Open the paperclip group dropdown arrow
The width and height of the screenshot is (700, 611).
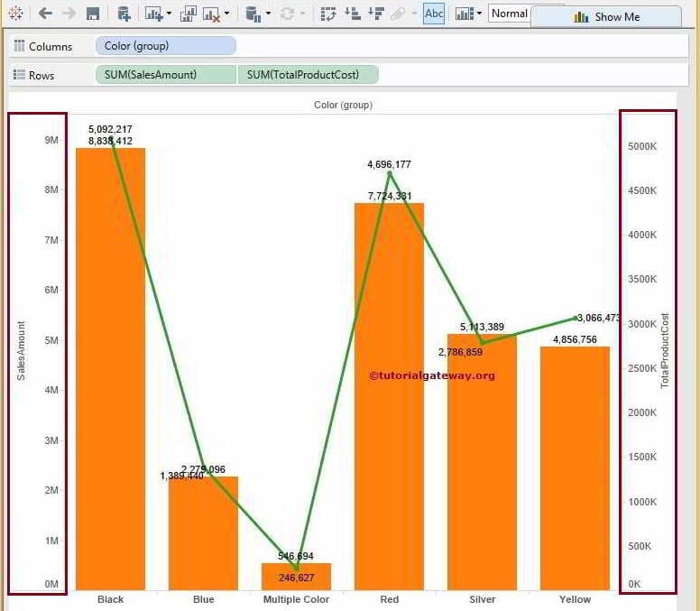tap(414, 14)
